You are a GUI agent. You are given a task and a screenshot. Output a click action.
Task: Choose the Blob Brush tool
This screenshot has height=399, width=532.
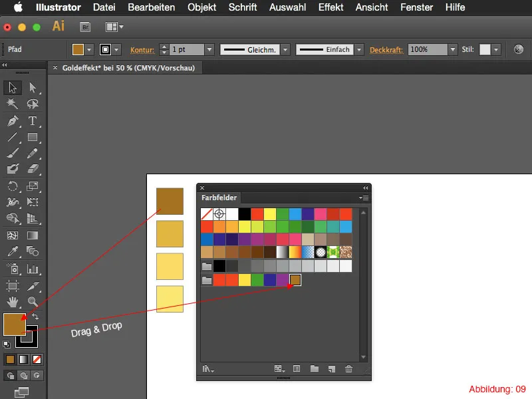(x=13, y=169)
